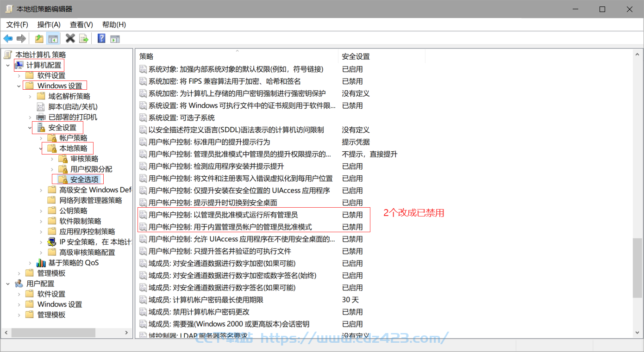Screen dimensions: 644x352
Task: Open the 帮助(H) menu
Action: pyautogui.click(x=114, y=25)
